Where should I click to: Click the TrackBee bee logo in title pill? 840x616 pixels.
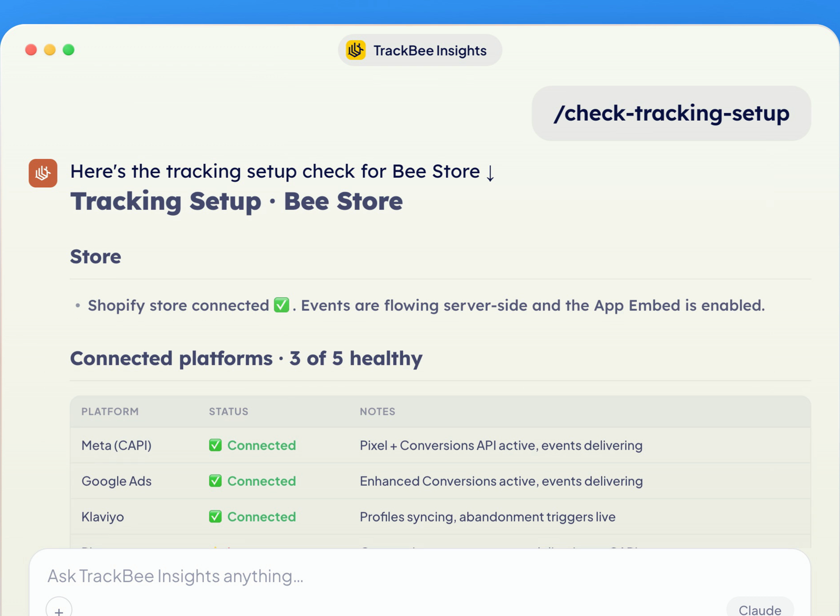point(355,50)
